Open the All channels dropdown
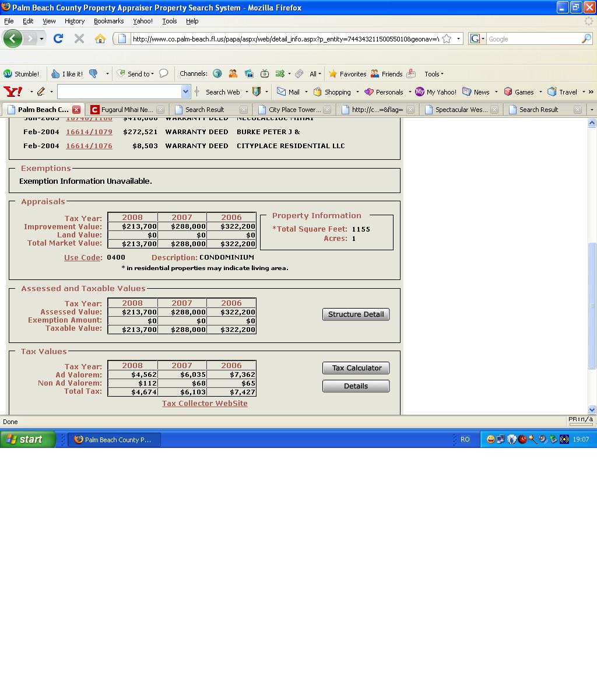 coord(315,74)
